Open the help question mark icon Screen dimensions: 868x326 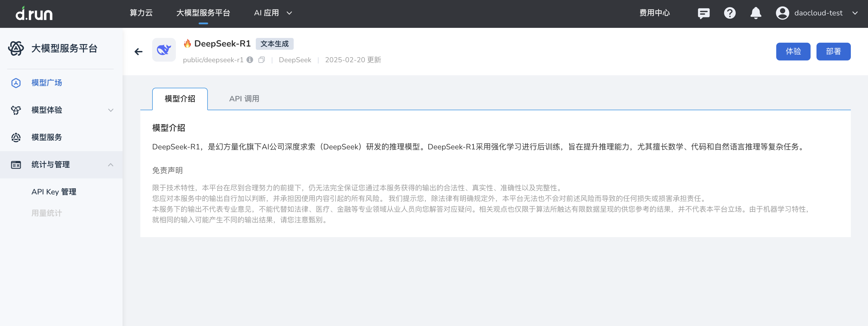coord(729,13)
